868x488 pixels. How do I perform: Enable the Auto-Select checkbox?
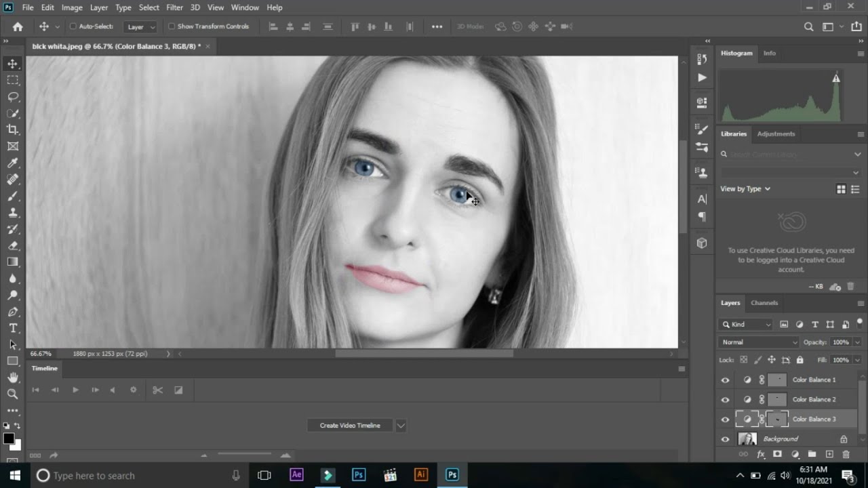point(73,26)
